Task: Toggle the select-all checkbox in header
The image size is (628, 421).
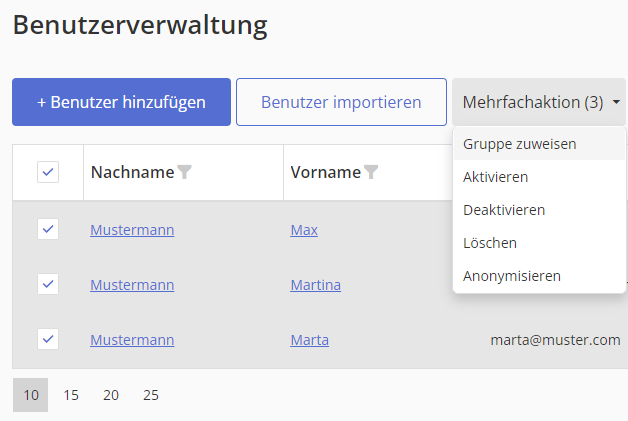Action: tap(48, 172)
